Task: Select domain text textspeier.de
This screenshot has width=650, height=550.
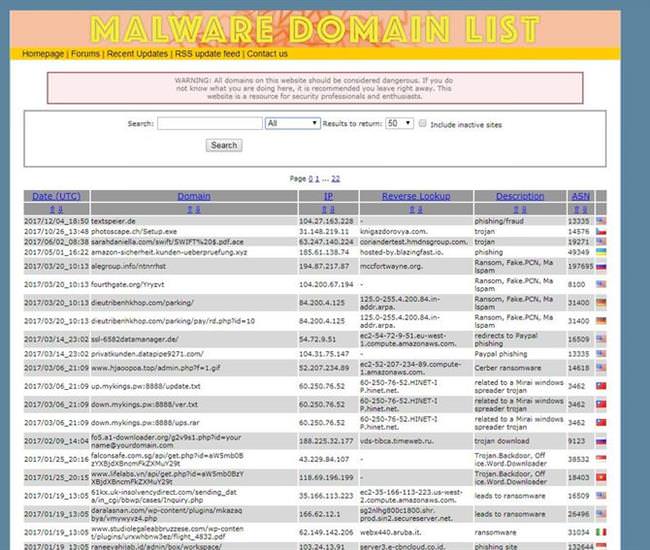Action: point(113,221)
